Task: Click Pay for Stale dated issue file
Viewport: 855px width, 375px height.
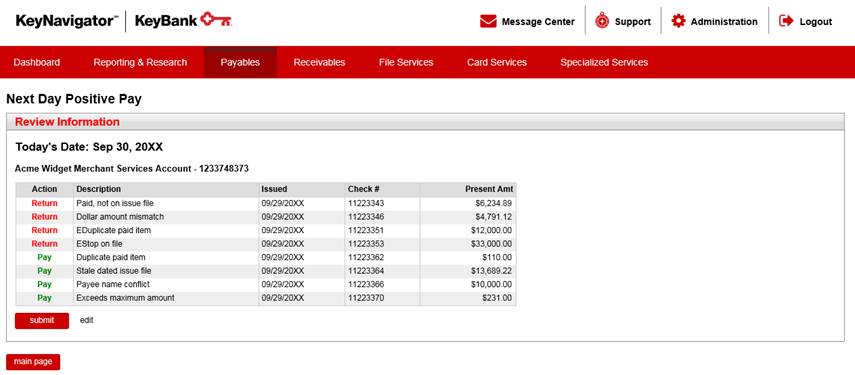Action: [44, 271]
